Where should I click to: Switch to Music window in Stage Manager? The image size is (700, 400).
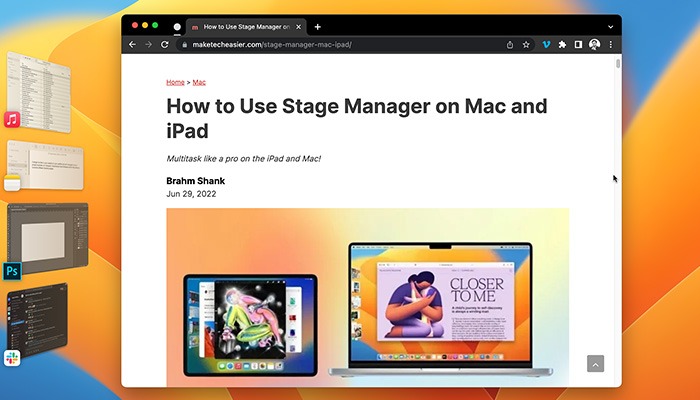point(39,92)
